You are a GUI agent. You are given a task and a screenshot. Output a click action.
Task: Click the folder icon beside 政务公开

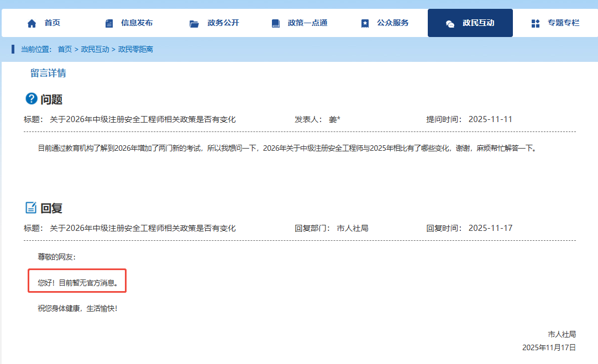pos(194,23)
